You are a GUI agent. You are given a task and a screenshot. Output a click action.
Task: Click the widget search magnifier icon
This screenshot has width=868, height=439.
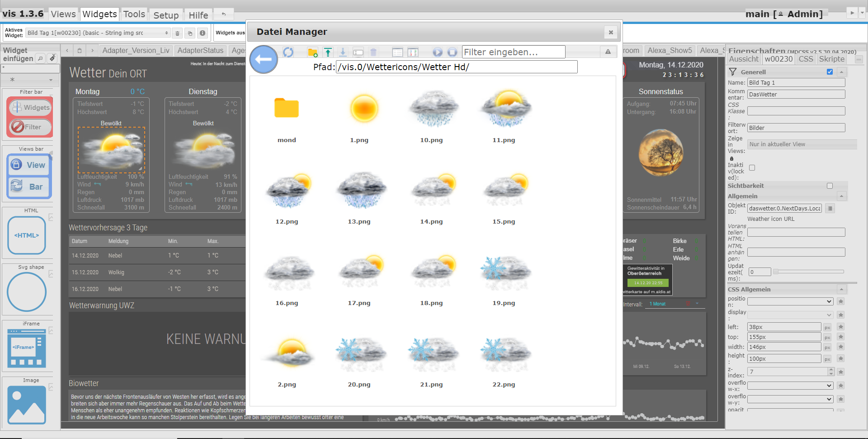click(x=40, y=58)
